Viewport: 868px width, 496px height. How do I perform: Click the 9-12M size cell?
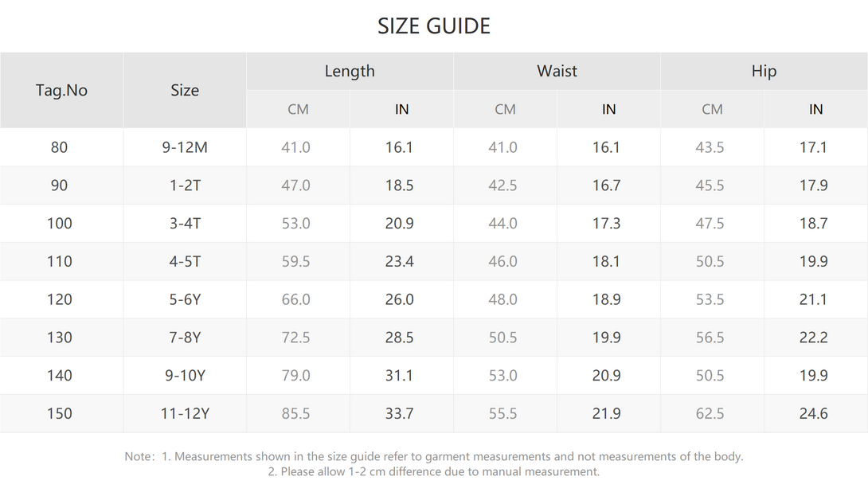[x=185, y=147]
